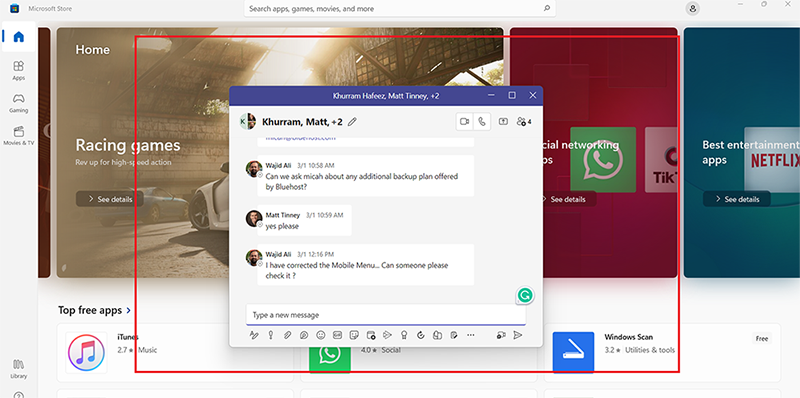
Task: Click the Free button for Windows Scan
Action: point(762,338)
